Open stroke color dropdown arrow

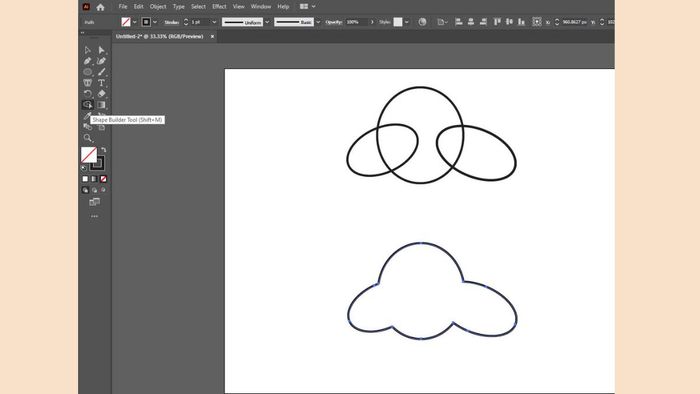(x=155, y=22)
